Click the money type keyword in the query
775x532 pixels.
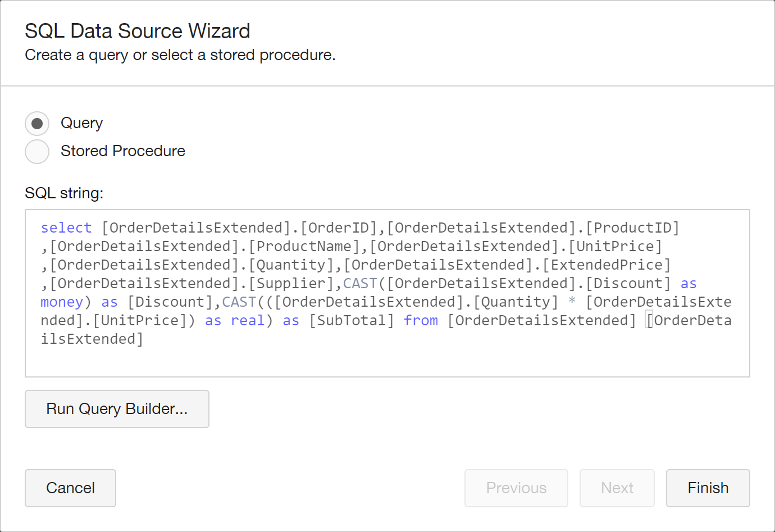tap(62, 302)
